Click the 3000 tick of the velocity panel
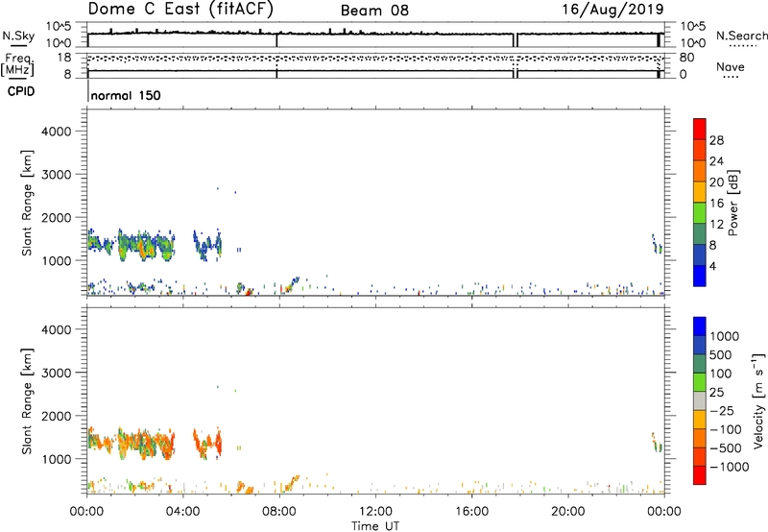768x532 pixels. click(x=57, y=373)
